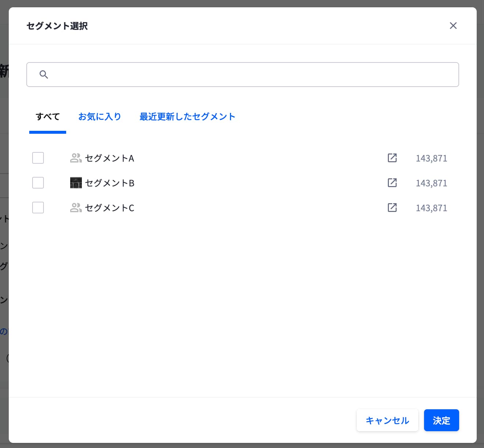Viewport: 484px width, 448px height.
Task: Check the box for セグメントA
Action: coord(38,158)
